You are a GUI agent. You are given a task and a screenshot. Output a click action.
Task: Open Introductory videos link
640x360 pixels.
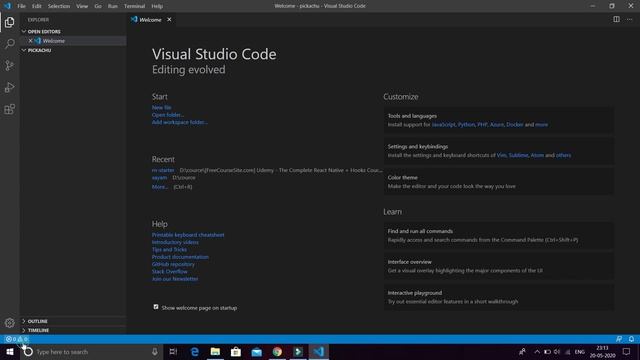point(175,242)
